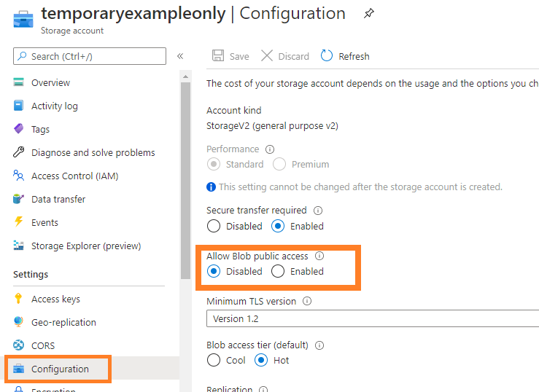
Task: Open the Tags menu item
Action: click(x=40, y=129)
